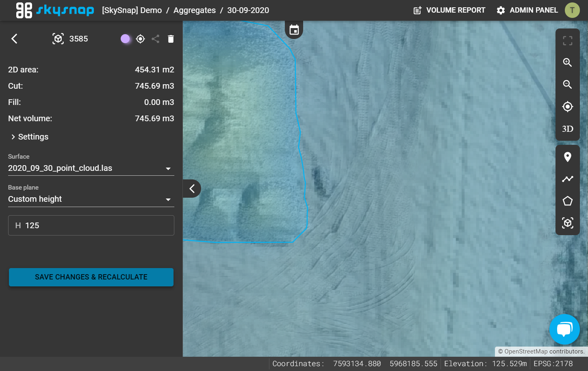
Task: Select the volume measurement tool in map toolbar
Action: click(x=568, y=223)
